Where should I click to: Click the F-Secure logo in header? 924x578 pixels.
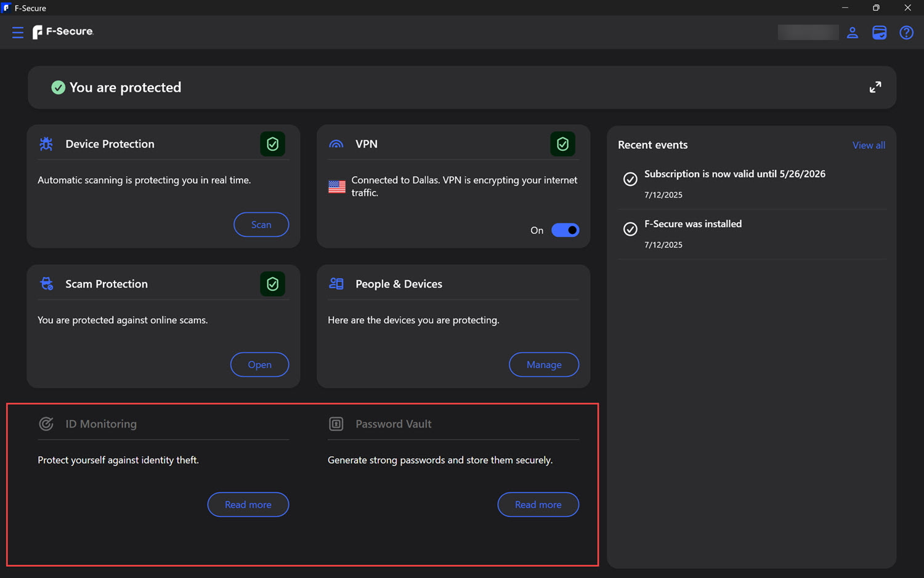click(x=63, y=32)
